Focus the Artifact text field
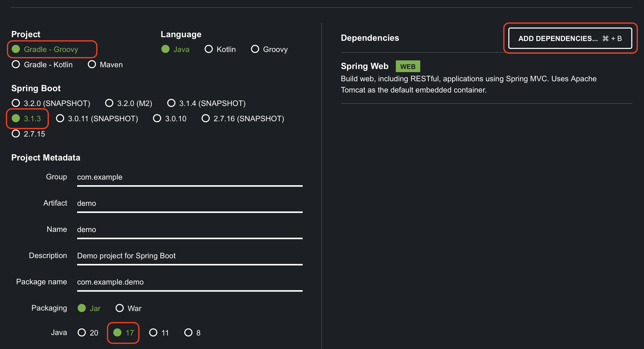 (190, 204)
